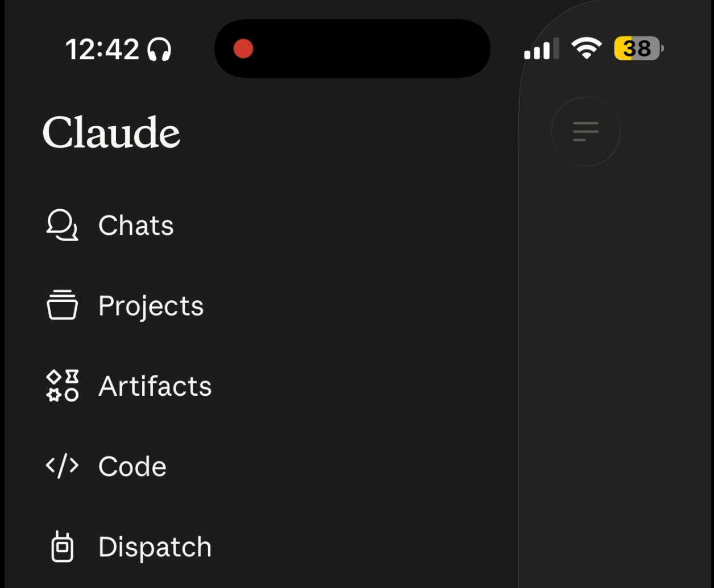Tap the headphones icon in status bar
Image resolution: width=714 pixels, height=588 pixels.
[159, 49]
